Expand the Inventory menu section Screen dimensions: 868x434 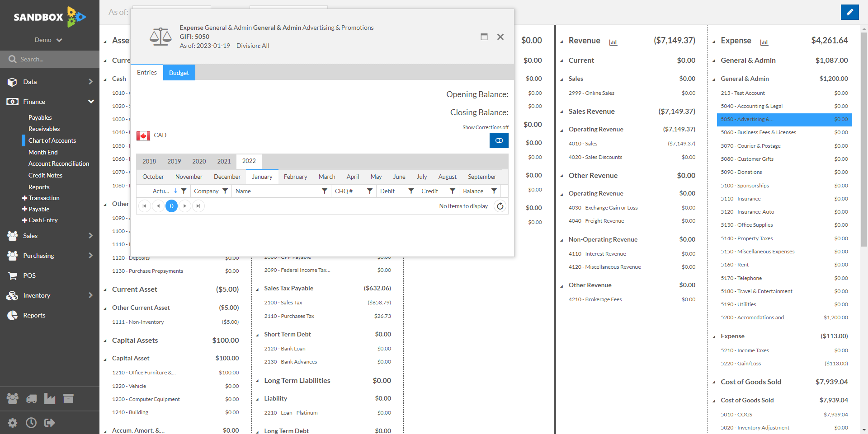(x=90, y=295)
